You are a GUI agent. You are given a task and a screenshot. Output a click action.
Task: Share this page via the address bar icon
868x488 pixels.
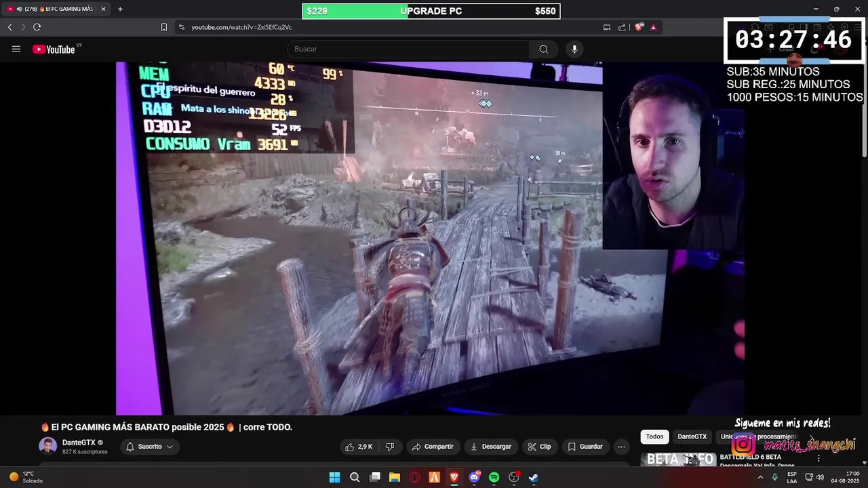622,27
